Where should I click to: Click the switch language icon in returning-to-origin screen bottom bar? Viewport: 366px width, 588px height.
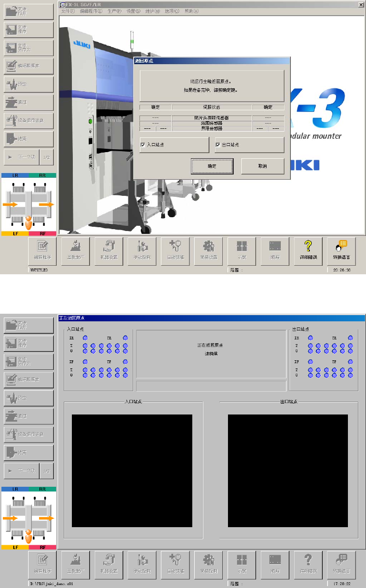(341, 565)
